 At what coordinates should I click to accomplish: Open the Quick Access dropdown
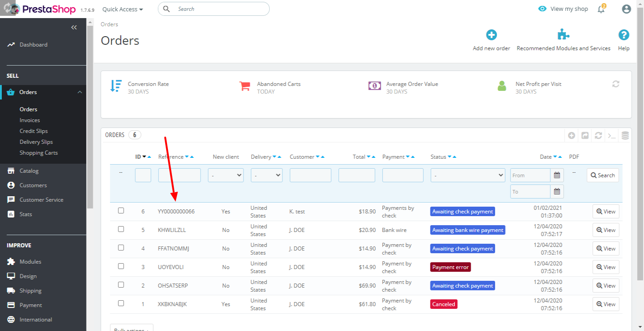click(x=123, y=9)
